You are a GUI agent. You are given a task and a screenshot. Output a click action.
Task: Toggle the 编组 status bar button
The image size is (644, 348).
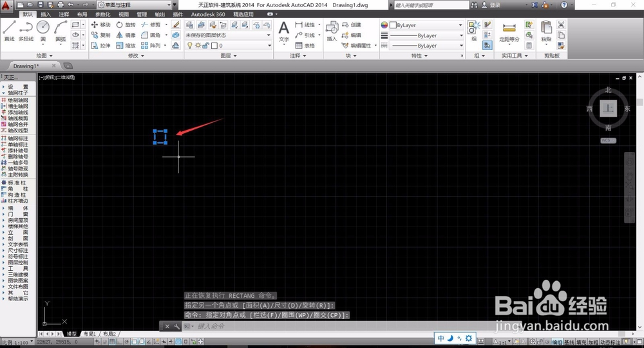tap(556, 342)
